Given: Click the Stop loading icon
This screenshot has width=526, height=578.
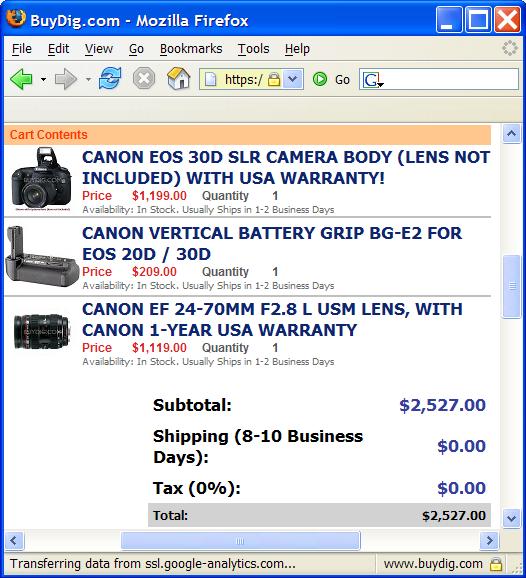Looking at the screenshot, I should pos(144,79).
